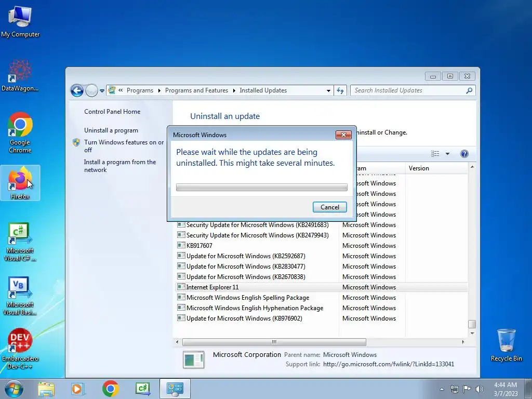Image resolution: width=532 pixels, height=399 pixels.
Task: Show hidden tray icons arrow
Action: click(442, 389)
